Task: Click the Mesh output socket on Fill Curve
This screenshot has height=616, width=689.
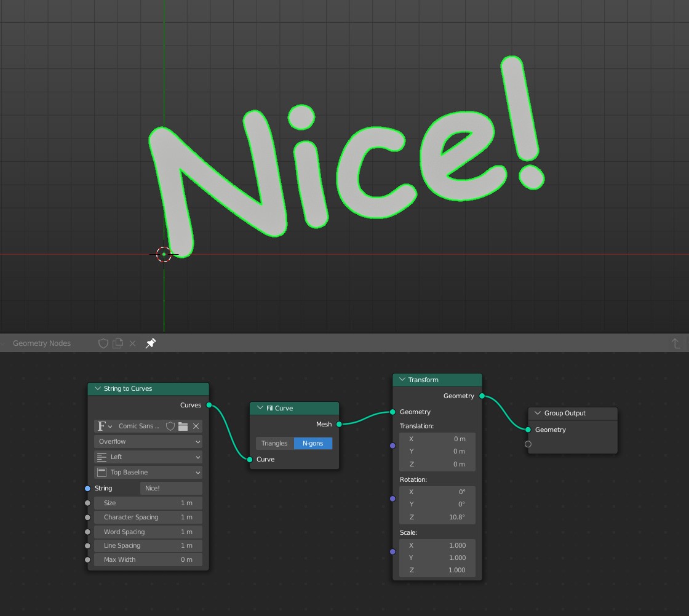Action: click(339, 424)
